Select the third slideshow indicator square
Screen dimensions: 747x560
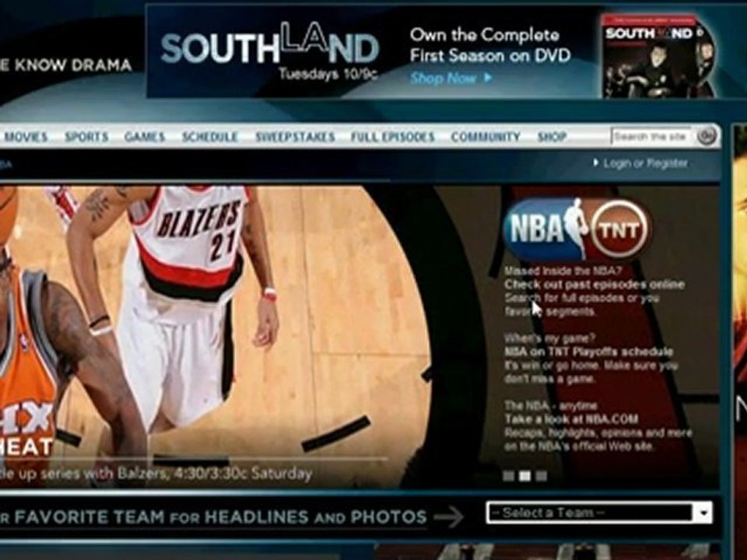pos(542,476)
